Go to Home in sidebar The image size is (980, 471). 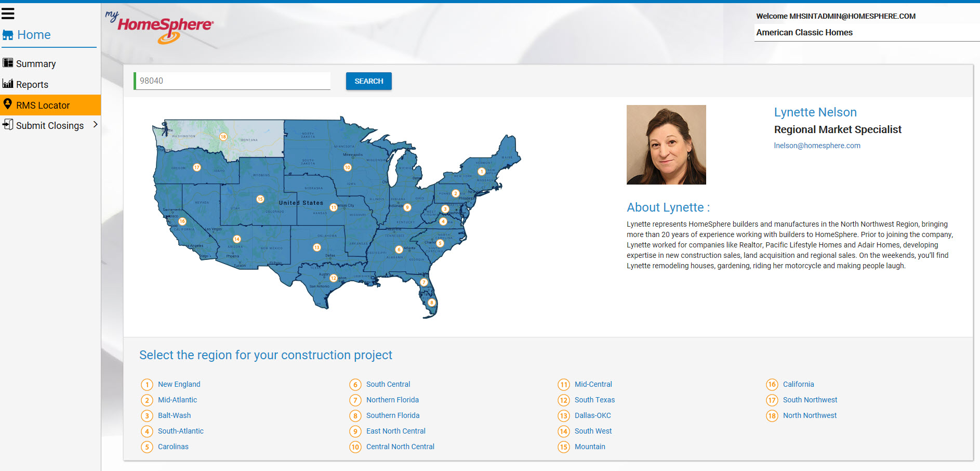34,35
